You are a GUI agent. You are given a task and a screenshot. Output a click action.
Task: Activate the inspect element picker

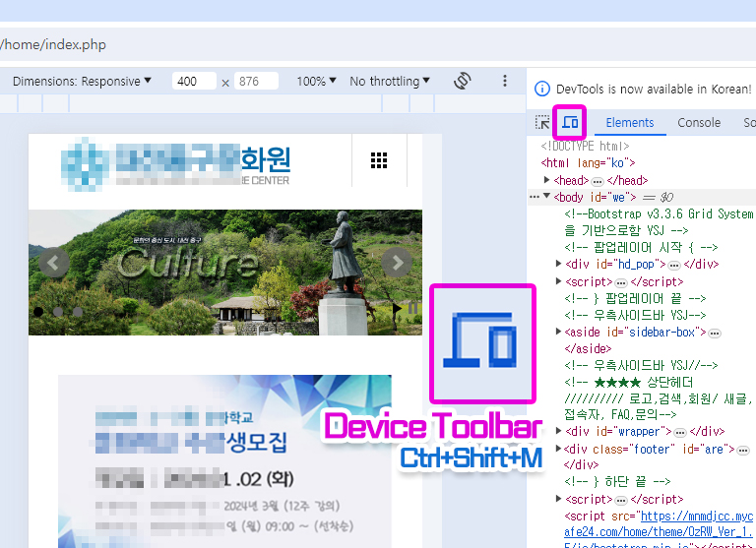tap(542, 123)
